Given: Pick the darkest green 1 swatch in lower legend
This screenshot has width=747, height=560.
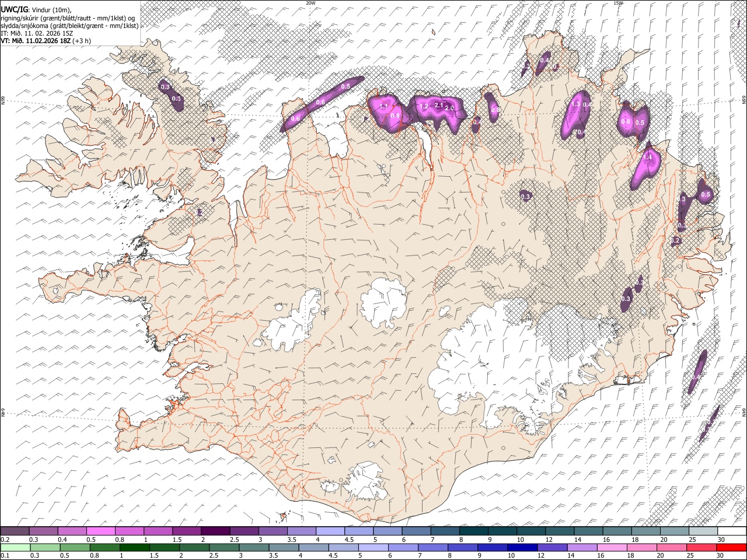Looking at the screenshot, I should pos(135,547).
